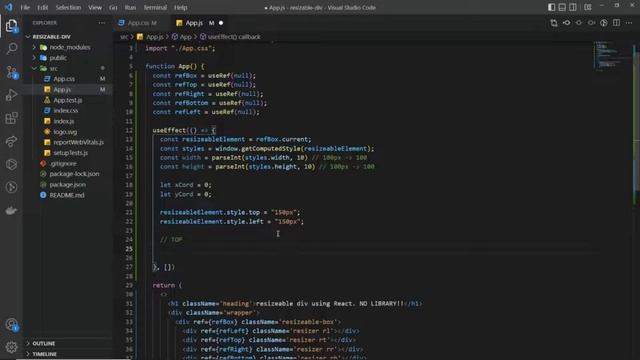Open the Source Control view
This screenshot has width=640, height=360.
[11, 72]
